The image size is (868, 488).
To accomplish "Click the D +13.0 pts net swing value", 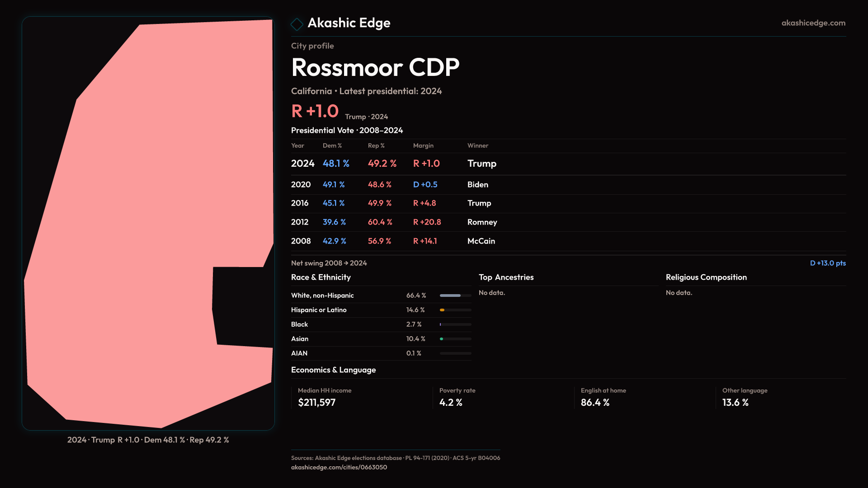I will point(827,263).
